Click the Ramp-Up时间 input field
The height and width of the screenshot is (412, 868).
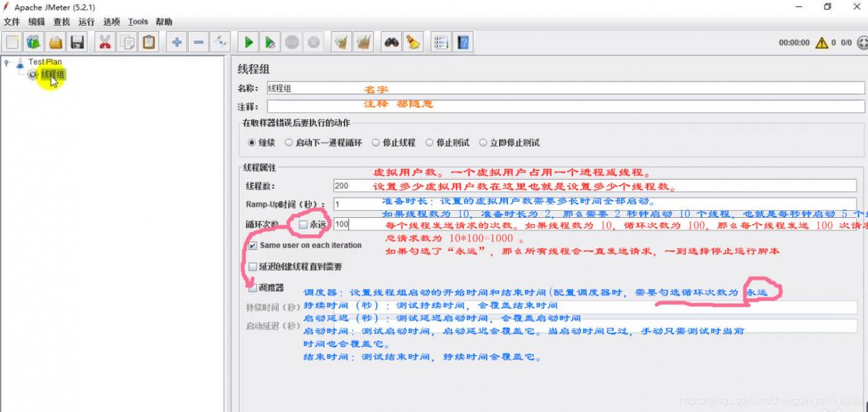[595, 204]
